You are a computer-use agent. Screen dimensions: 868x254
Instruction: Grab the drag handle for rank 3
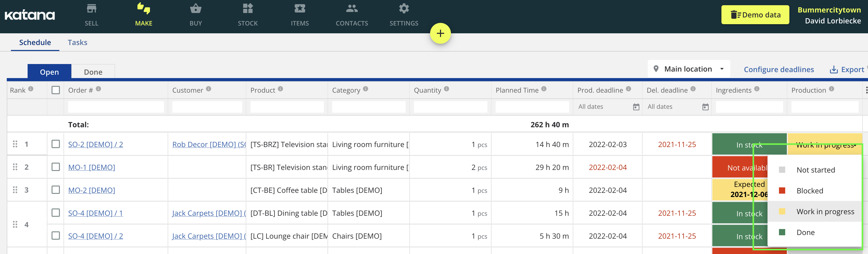click(15, 190)
